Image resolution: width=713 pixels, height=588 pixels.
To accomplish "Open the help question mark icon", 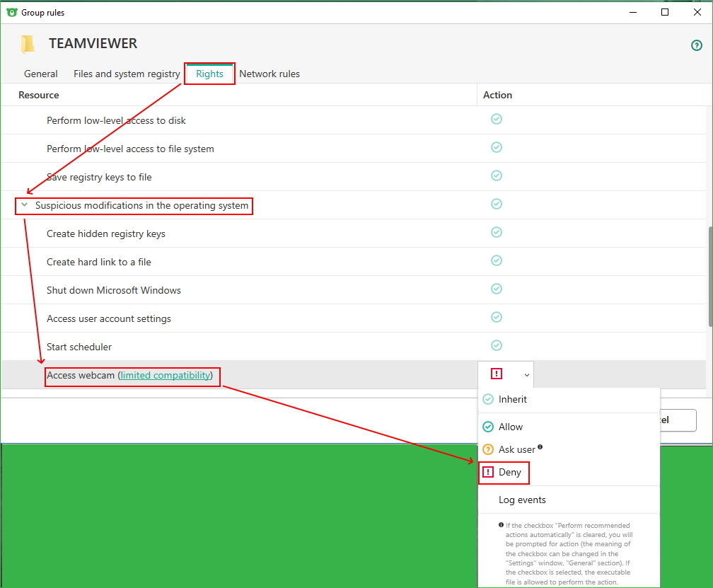I will tap(696, 45).
